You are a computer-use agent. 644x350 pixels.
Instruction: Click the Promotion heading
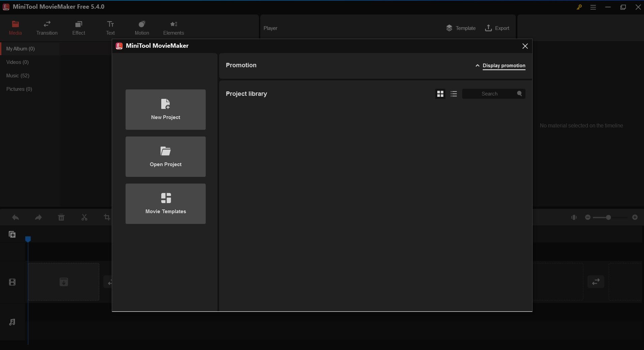(241, 65)
